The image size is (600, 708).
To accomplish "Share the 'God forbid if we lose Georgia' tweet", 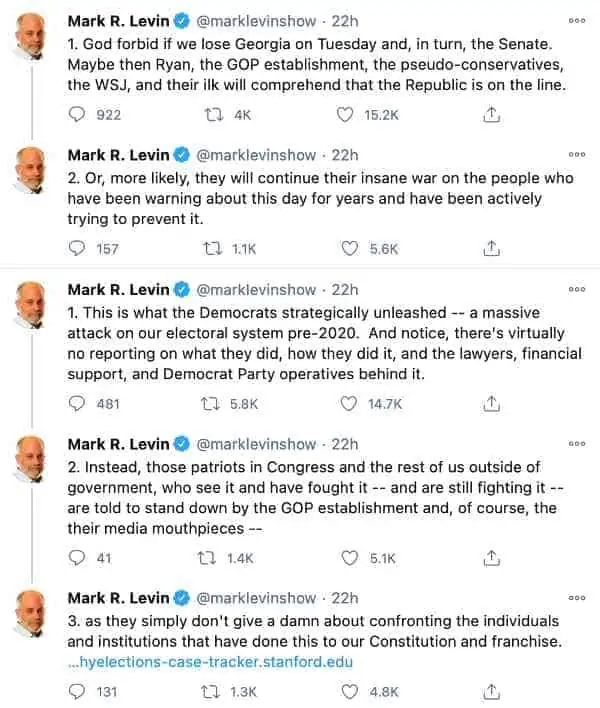I will [491, 115].
